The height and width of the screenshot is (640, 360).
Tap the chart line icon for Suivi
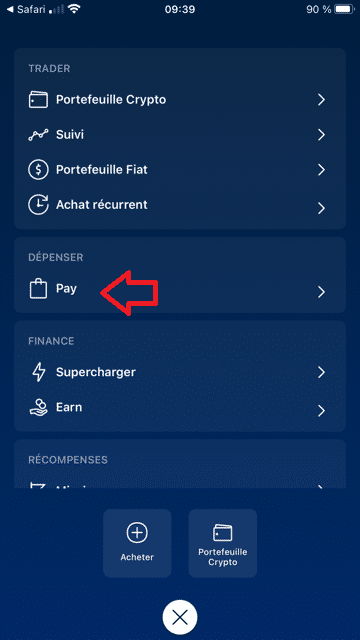click(x=38, y=135)
